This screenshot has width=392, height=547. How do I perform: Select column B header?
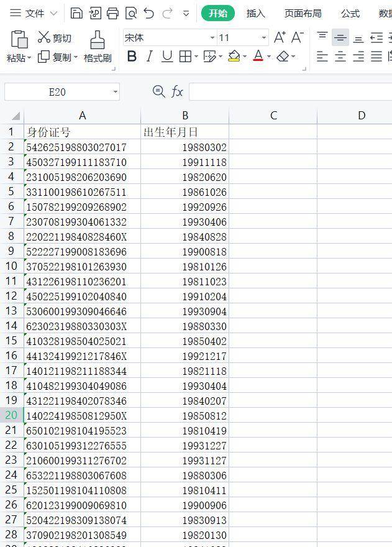185,116
